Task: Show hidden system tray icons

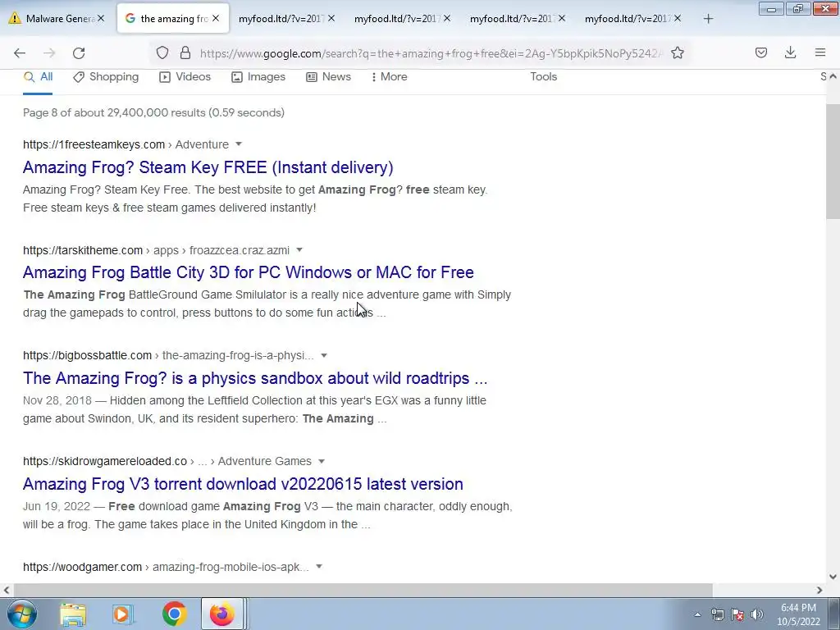Action: click(697, 614)
